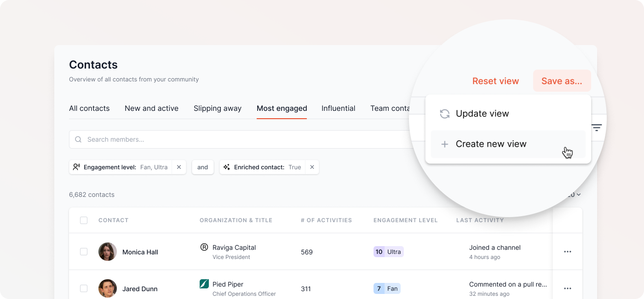Click 'Joined a channel' last activity
Viewport: 644px width, 299px height.
[x=495, y=247]
